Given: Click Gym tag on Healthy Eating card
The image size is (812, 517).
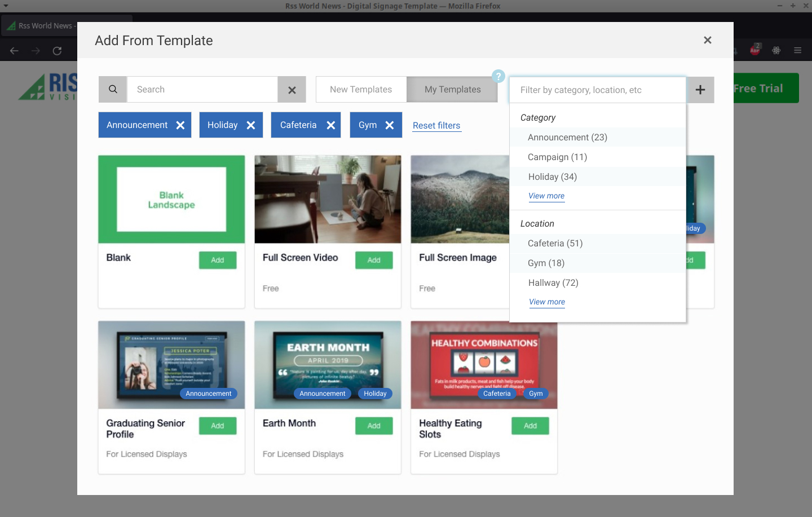Looking at the screenshot, I should [536, 394].
